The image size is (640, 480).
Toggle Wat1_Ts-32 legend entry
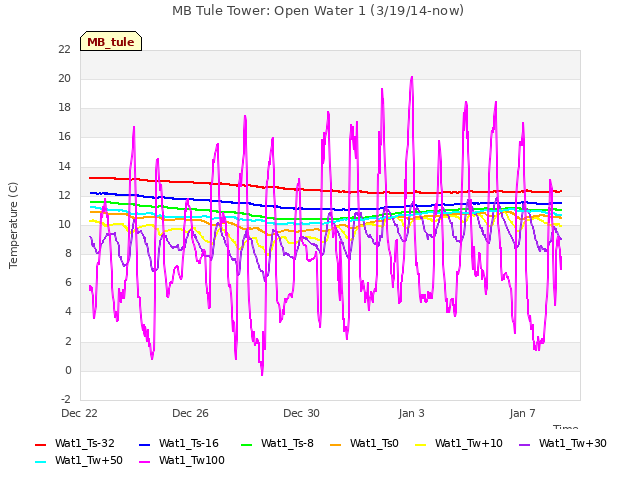coord(75,443)
